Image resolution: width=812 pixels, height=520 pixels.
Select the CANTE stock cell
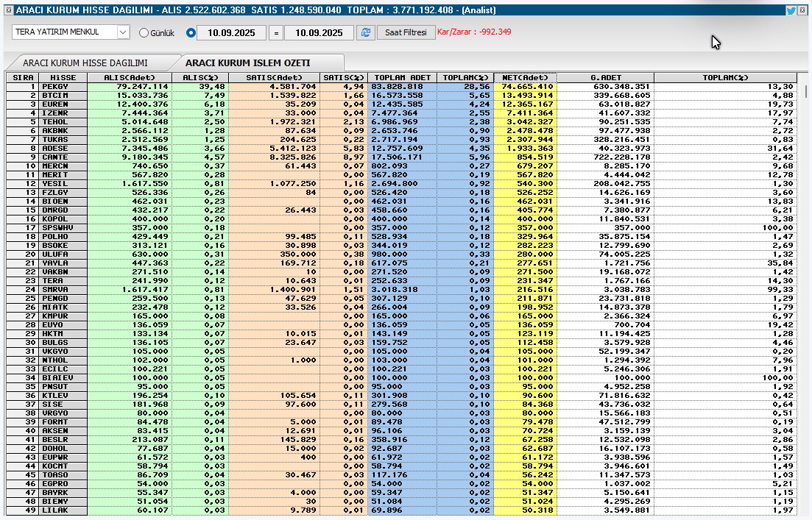(63, 157)
